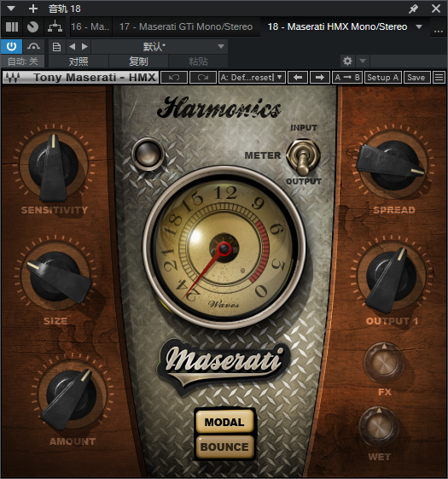Screen dimensions: 448x479
Task: Open the A: Def...reset preset menu
Action: point(252,78)
